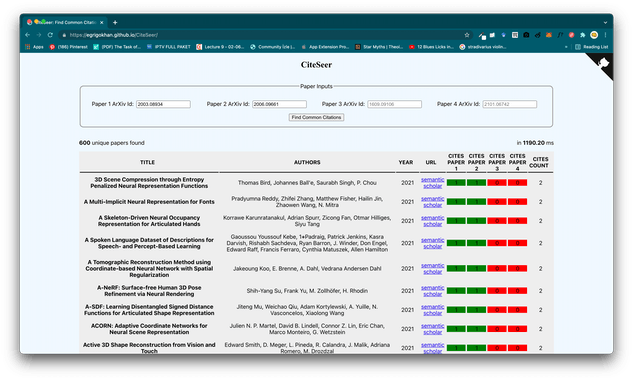Click the profile avatar icon
Image resolution: width=633 pixels, height=380 pixels.
pyautogui.click(x=594, y=35)
